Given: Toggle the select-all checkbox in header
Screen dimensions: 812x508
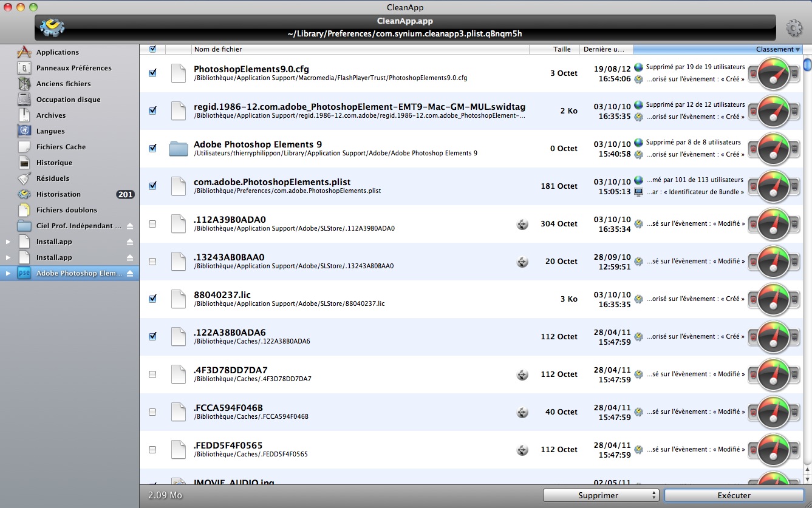Looking at the screenshot, I should coord(152,49).
